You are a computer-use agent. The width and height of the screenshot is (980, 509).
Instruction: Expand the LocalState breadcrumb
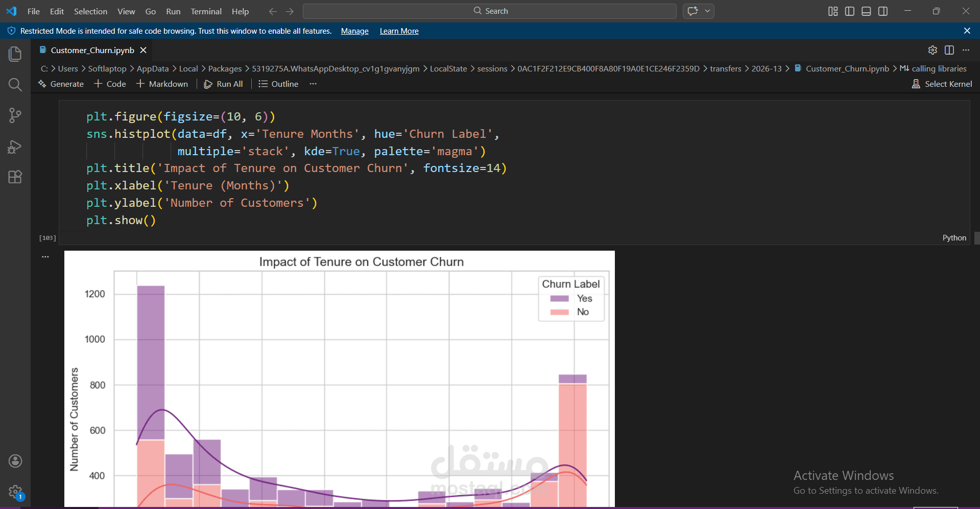pos(448,68)
